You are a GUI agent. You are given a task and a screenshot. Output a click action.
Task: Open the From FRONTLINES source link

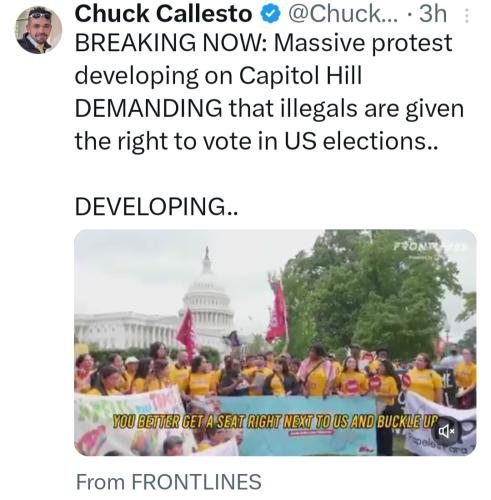[169, 482]
